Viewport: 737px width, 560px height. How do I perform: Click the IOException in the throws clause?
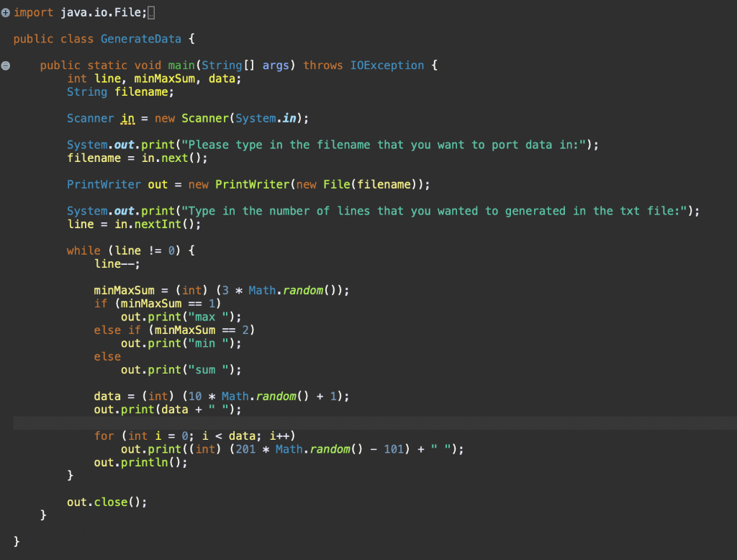(x=386, y=65)
